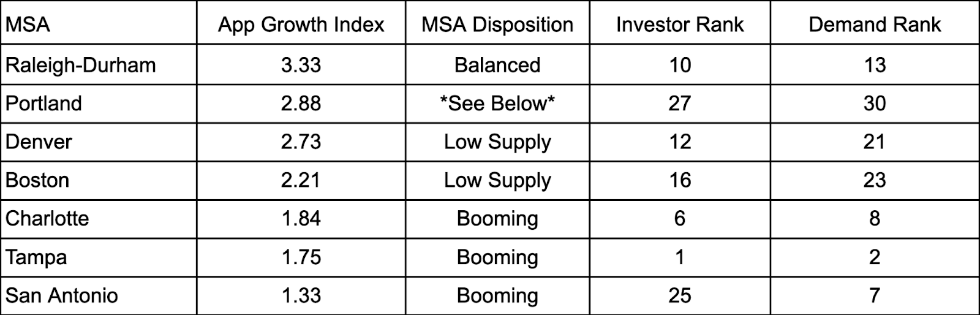
Task: Click the Portland row label
Action: (44, 103)
